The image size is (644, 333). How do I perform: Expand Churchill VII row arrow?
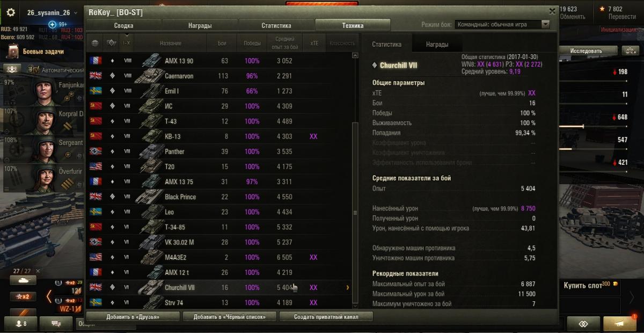pyautogui.click(x=347, y=287)
